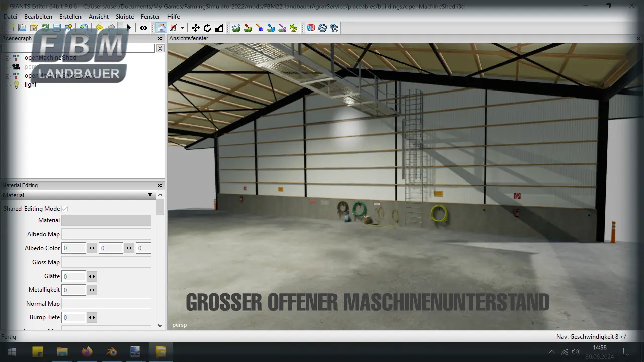Adjust Metalligkeit stepper arrows
Viewport: 644px width, 362px height.
tap(92, 290)
